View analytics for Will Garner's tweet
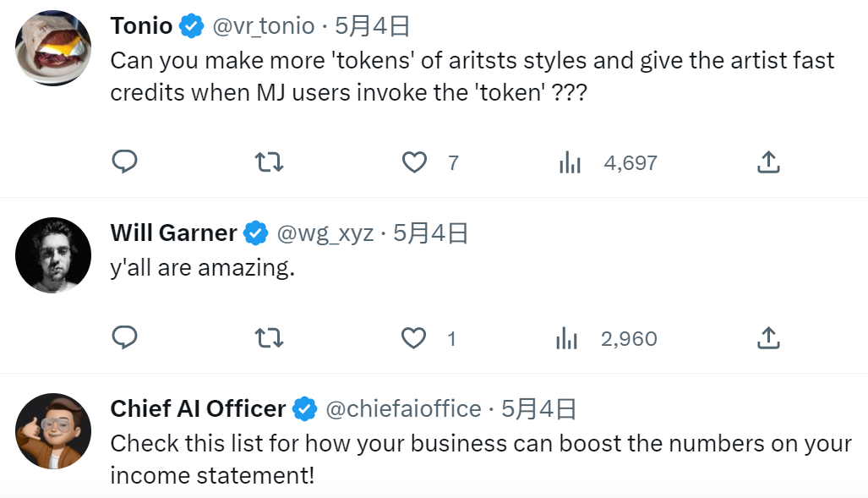The image size is (868, 498). click(x=567, y=338)
